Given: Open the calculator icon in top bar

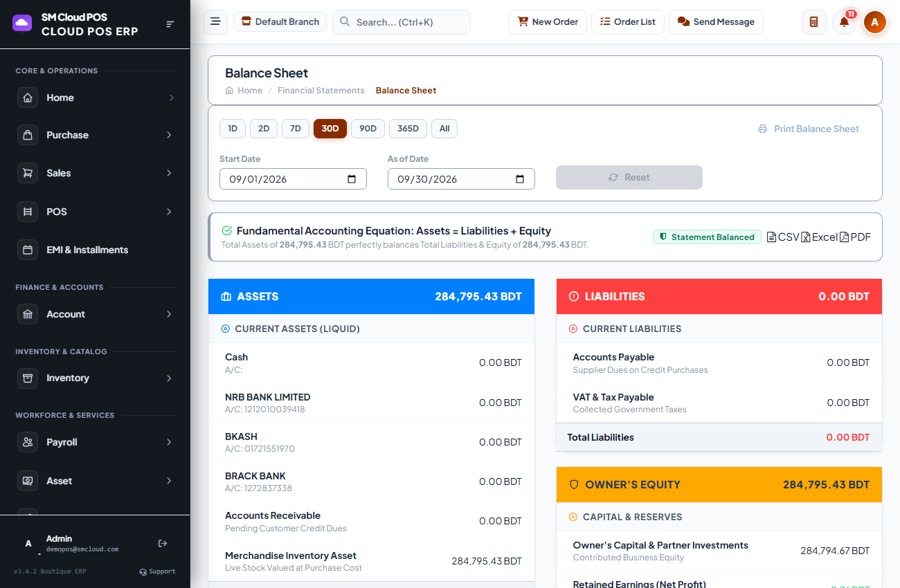Looking at the screenshot, I should pos(813,22).
